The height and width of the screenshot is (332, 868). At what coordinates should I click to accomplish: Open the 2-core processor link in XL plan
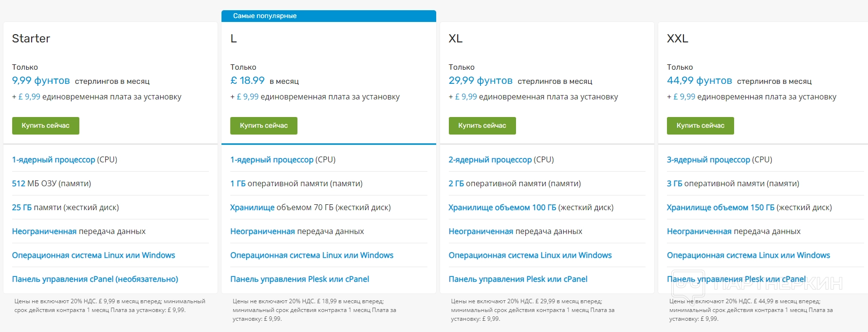pos(490,160)
